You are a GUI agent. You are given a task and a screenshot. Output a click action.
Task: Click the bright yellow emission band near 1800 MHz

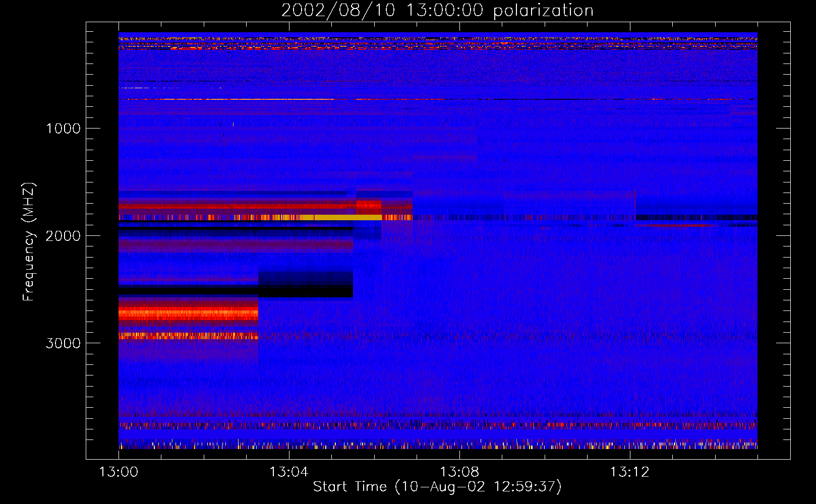(333, 217)
